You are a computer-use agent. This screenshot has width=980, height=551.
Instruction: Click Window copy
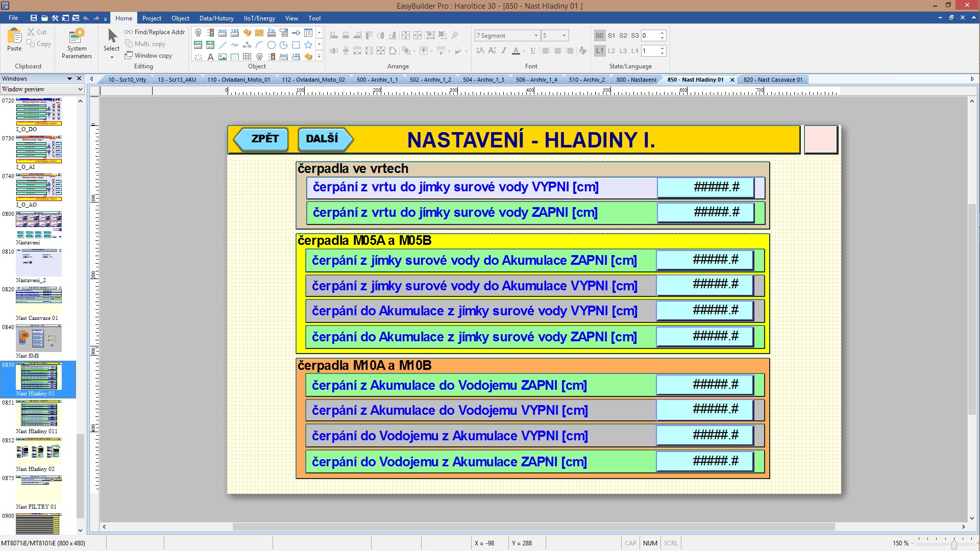tap(149, 56)
